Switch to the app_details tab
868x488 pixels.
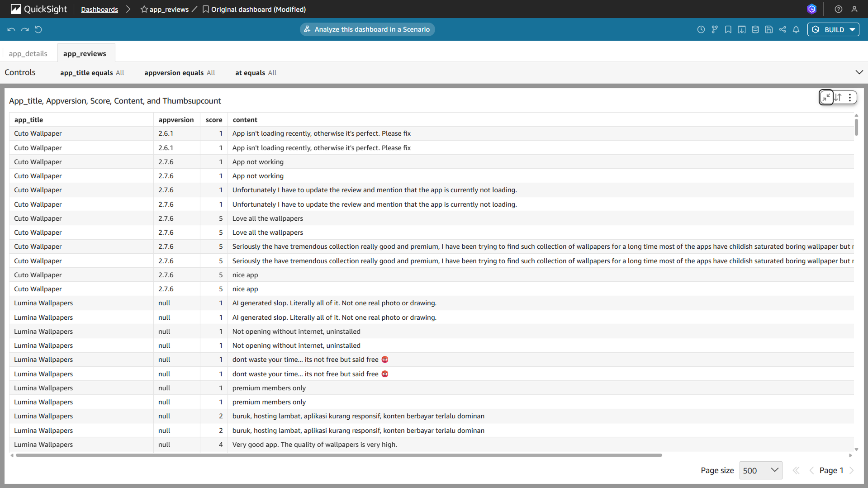28,53
